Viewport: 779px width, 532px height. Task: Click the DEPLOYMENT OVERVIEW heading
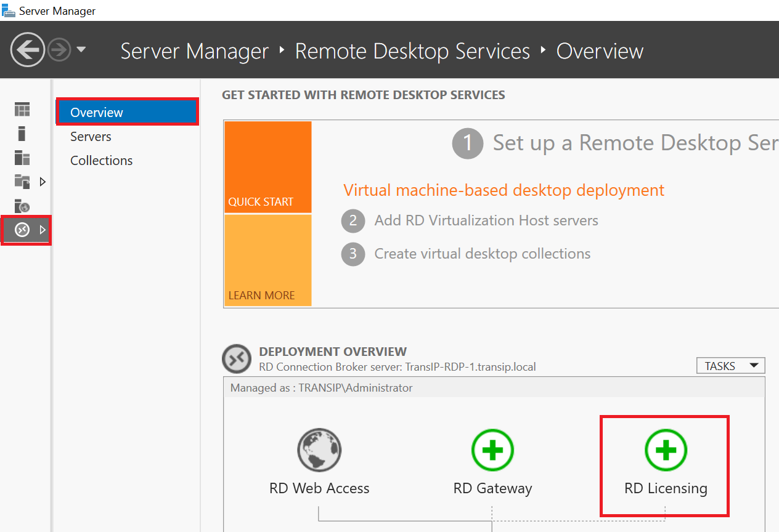(x=333, y=352)
